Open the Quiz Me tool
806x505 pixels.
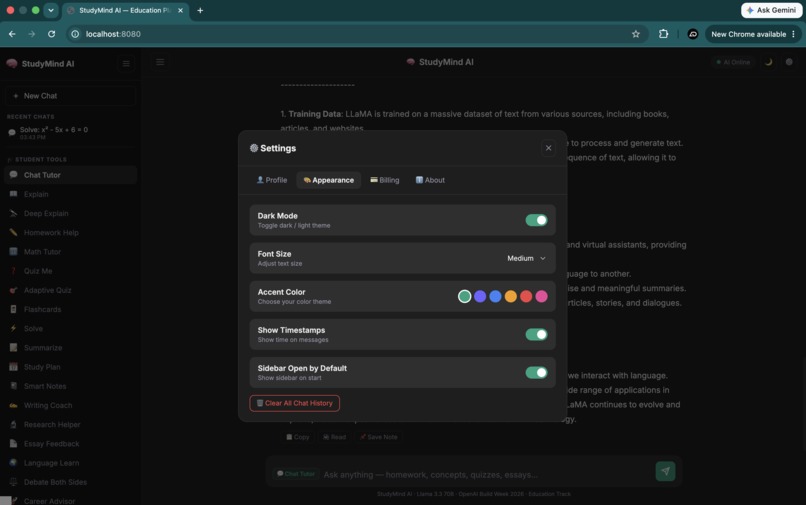coord(70,271)
